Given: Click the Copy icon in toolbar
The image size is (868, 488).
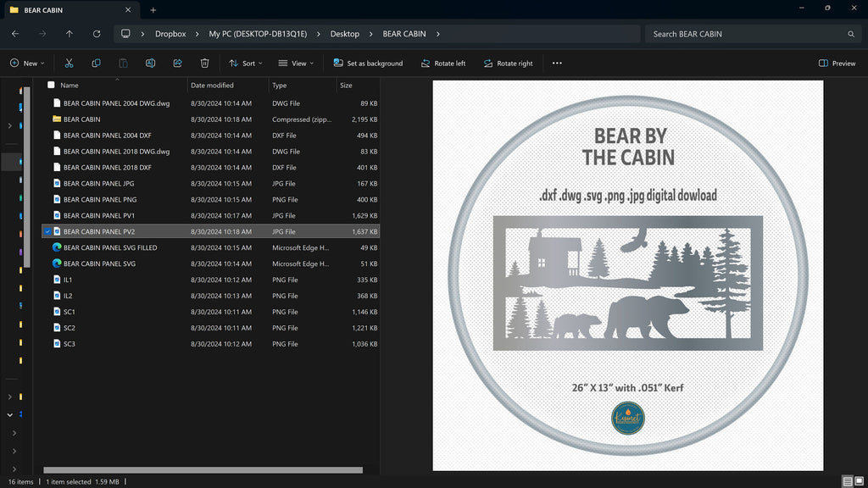Looking at the screenshot, I should [x=96, y=63].
